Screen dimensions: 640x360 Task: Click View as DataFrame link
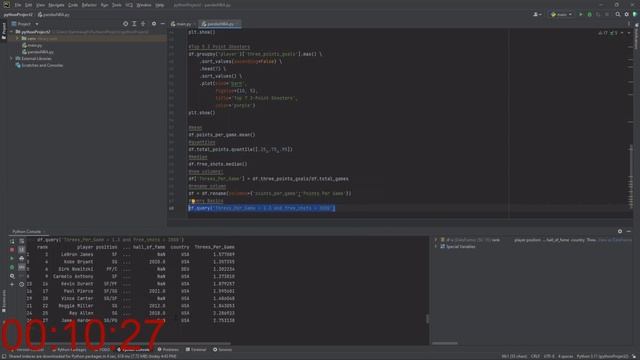click(x=615, y=240)
